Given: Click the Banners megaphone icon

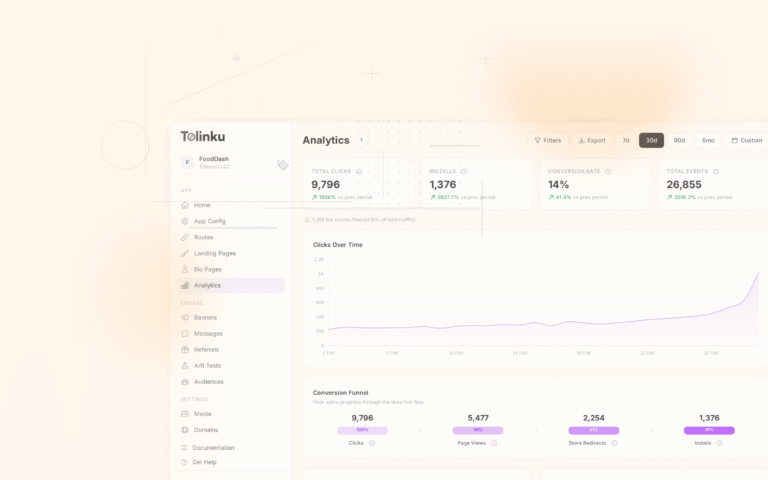Looking at the screenshot, I should coord(185,317).
